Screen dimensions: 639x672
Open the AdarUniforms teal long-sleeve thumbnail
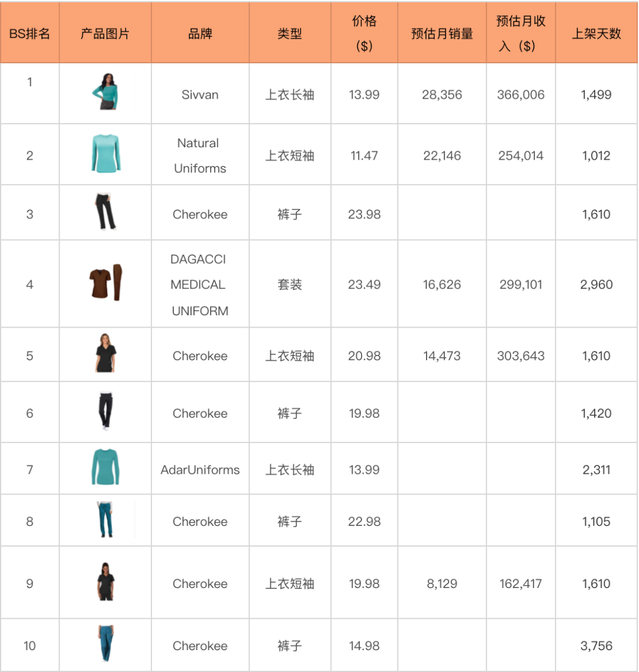pyautogui.click(x=106, y=468)
